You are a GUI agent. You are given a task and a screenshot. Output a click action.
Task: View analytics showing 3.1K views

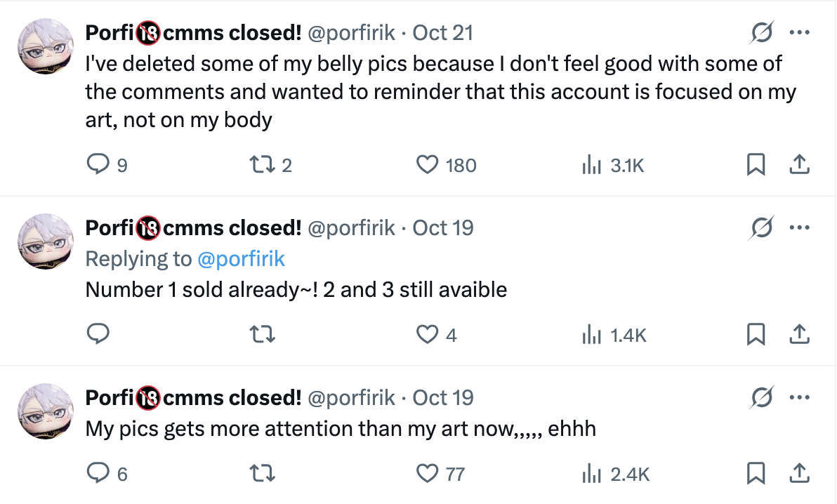coord(593,165)
